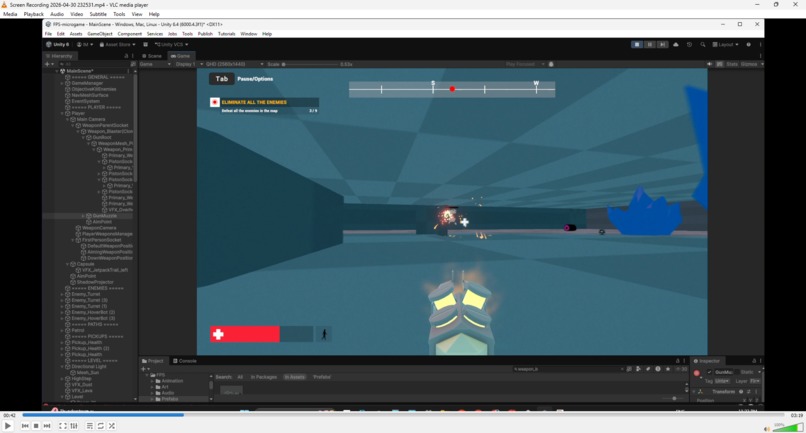Open the Unity VCS dropdown

click(171, 45)
